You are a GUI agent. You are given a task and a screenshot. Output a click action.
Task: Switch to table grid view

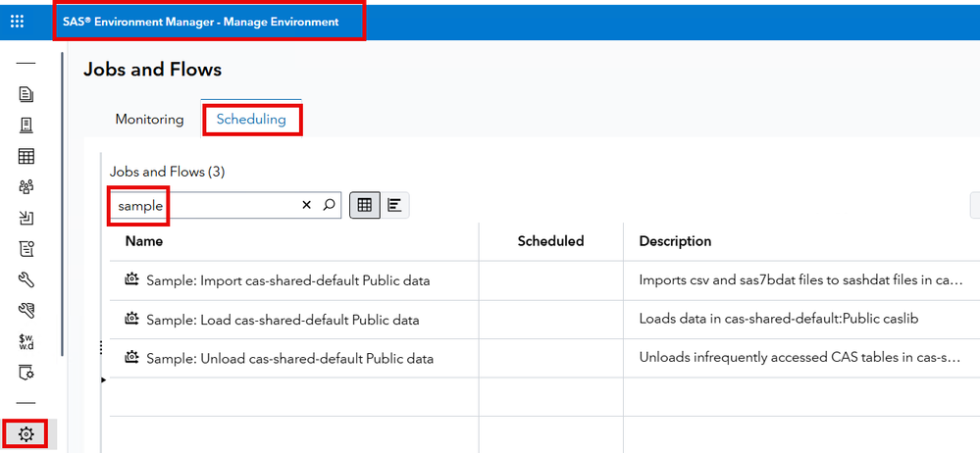(x=365, y=205)
